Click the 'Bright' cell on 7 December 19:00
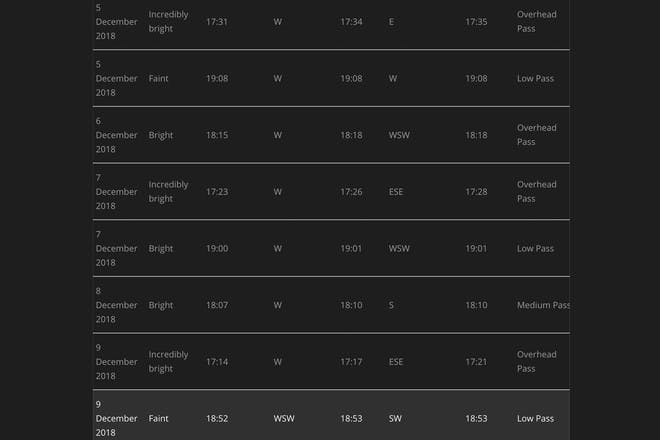This screenshot has width=660, height=440. [x=160, y=248]
